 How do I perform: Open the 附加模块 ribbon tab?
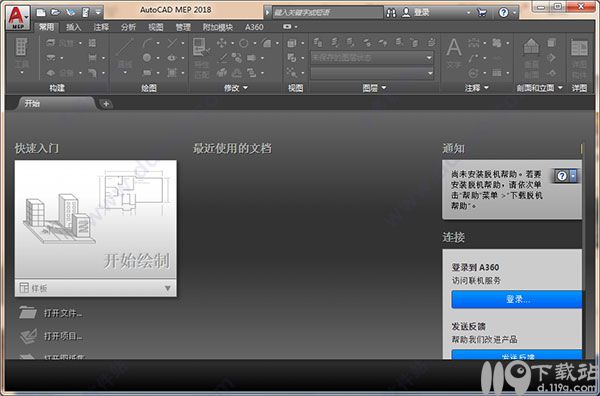[x=218, y=27]
